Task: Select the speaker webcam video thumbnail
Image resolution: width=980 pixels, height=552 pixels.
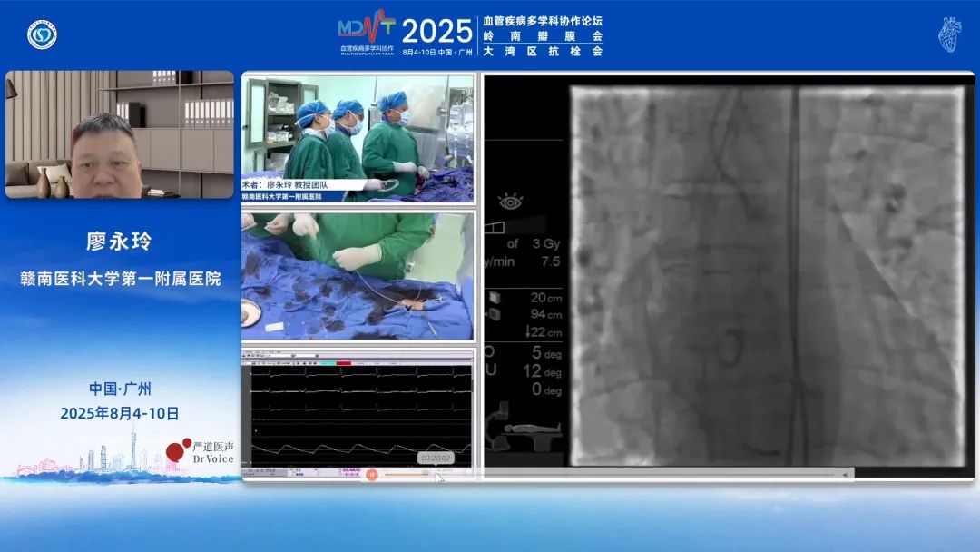Action: [120, 134]
